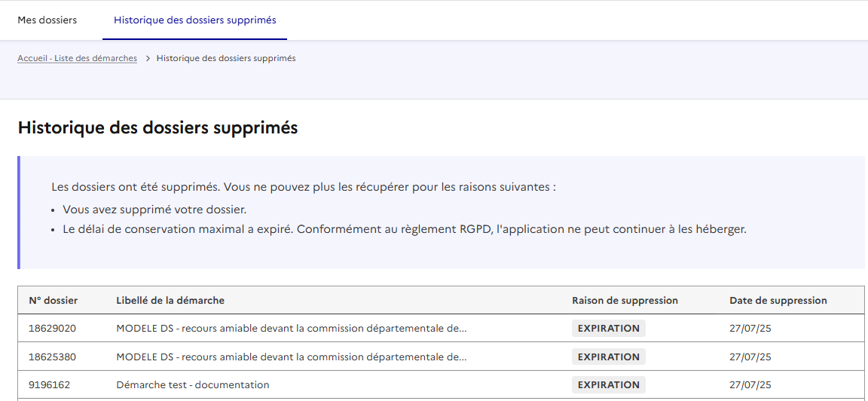This screenshot has height=401, width=868.
Task: Go to Accueil - Liste des démarches breadcrumb link
Action: click(78, 59)
